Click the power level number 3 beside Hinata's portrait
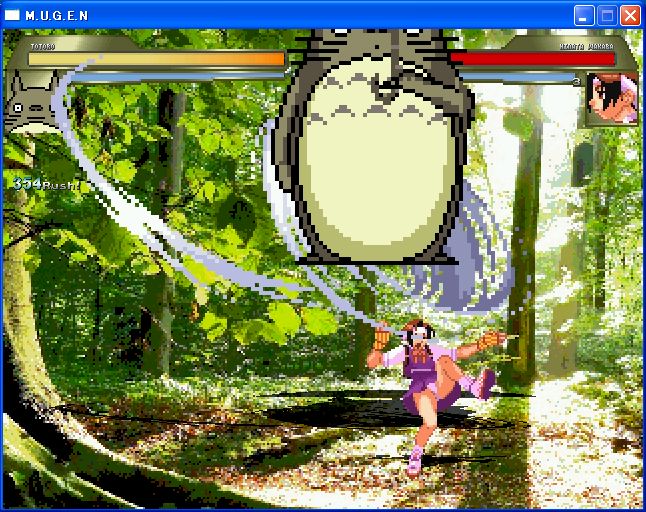Image resolution: width=646 pixels, height=512 pixels. pos(577,82)
